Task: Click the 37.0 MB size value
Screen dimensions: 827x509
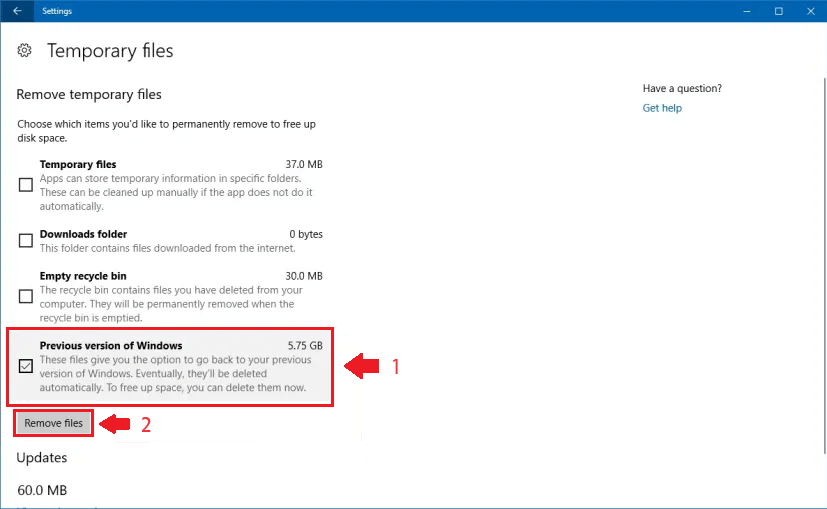Action: [304, 165]
